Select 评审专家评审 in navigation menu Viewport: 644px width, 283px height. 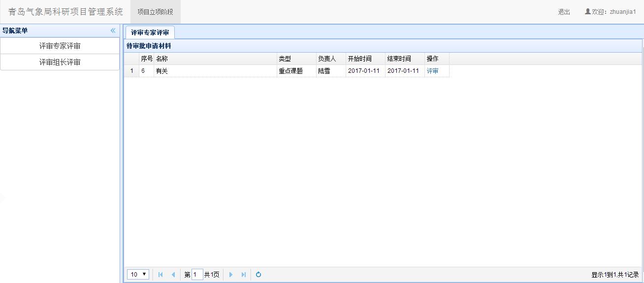tap(60, 46)
